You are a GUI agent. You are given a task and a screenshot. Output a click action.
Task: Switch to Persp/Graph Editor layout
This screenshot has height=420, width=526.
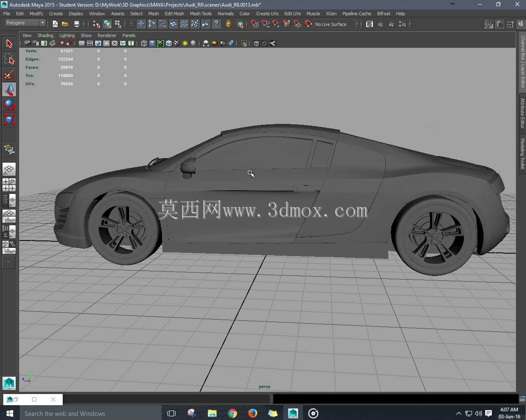[9, 216]
